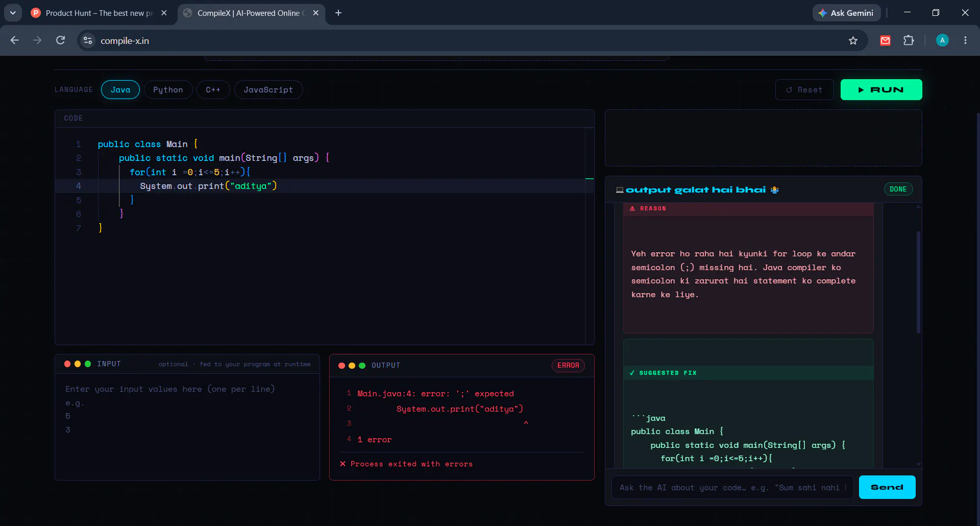Viewport: 980px width, 526px height.
Task: Open the Chrome profile avatar
Action: point(943,40)
